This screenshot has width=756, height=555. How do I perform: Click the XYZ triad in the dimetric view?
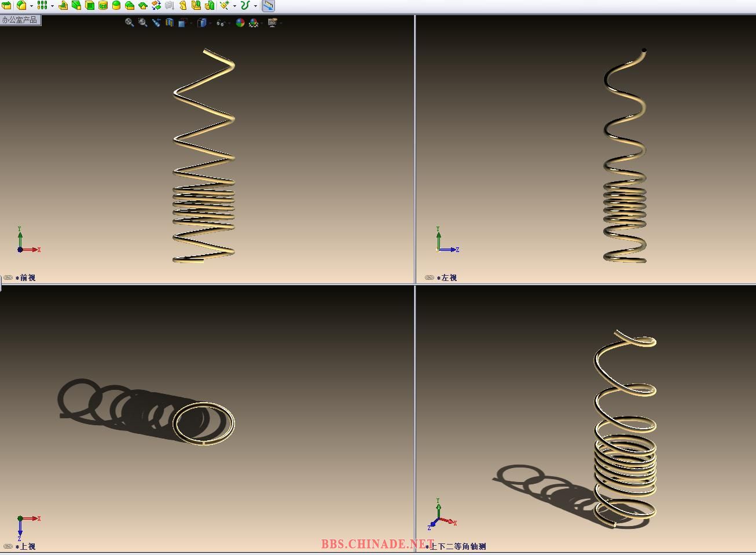[442, 515]
